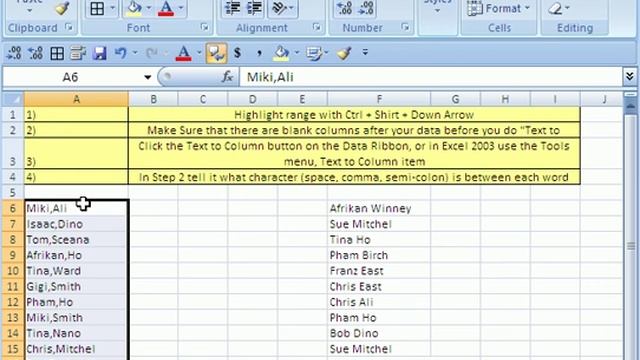Image resolution: width=640 pixels, height=360 pixels.
Task: Click the Borders grid icon on Quick Access toolbar
Action: pyautogui.click(x=57, y=53)
